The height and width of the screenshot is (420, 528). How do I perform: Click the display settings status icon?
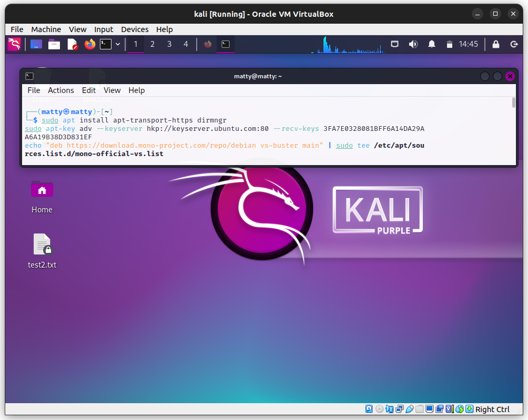click(429, 409)
